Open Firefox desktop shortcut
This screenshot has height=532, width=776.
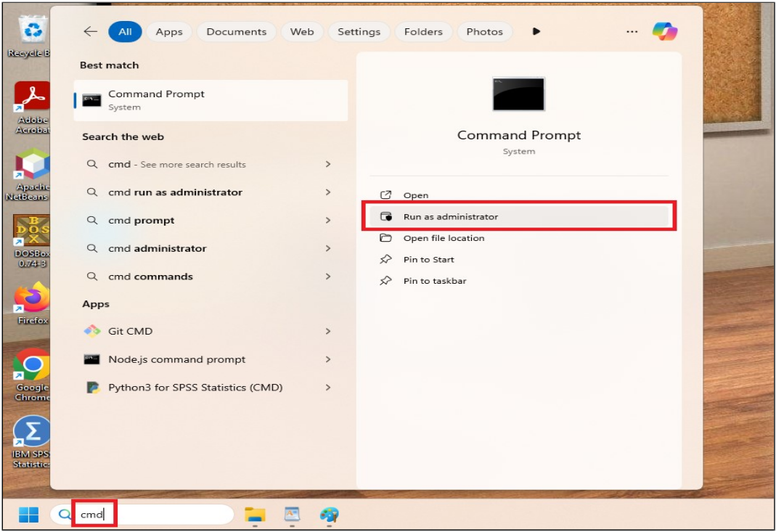pyautogui.click(x=32, y=299)
